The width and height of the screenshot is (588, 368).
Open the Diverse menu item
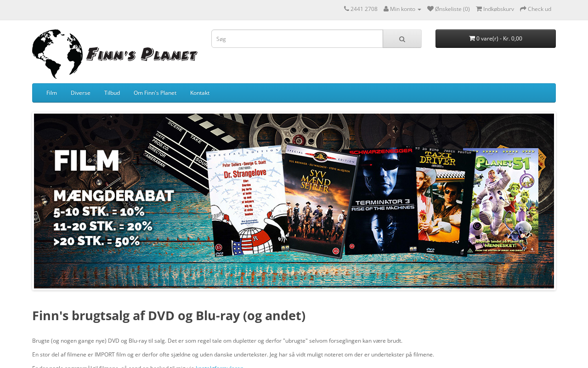pyautogui.click(x=80, y=93)
